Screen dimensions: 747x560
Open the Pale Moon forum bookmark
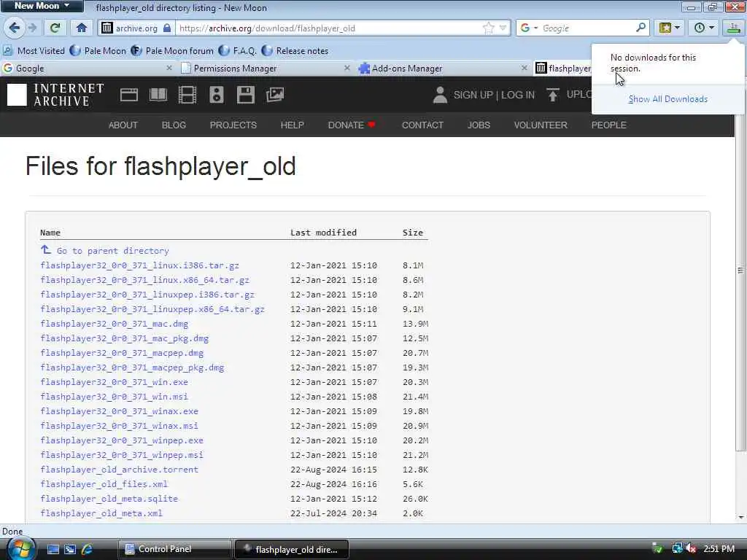(x=172, y=50)
